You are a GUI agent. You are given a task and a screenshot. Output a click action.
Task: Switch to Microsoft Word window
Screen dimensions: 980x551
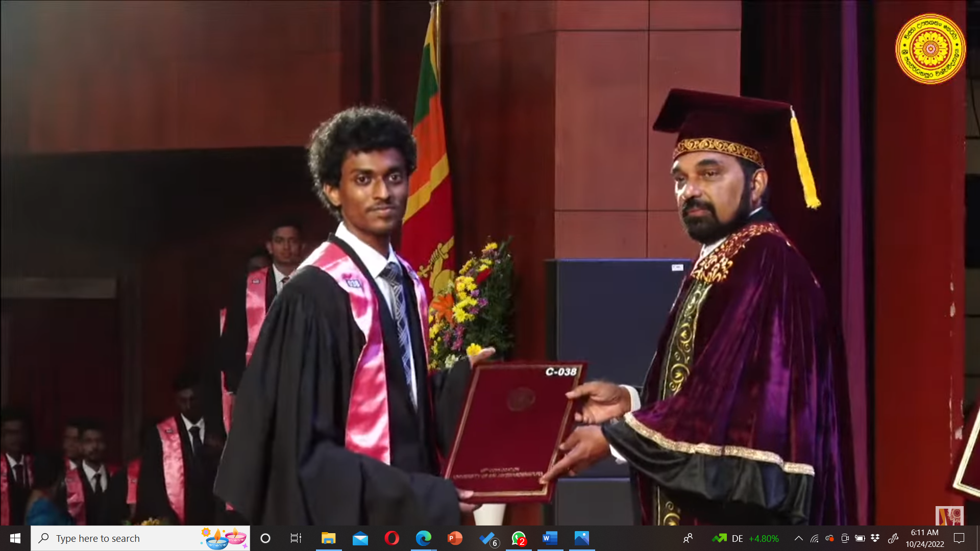click(550, 538)
